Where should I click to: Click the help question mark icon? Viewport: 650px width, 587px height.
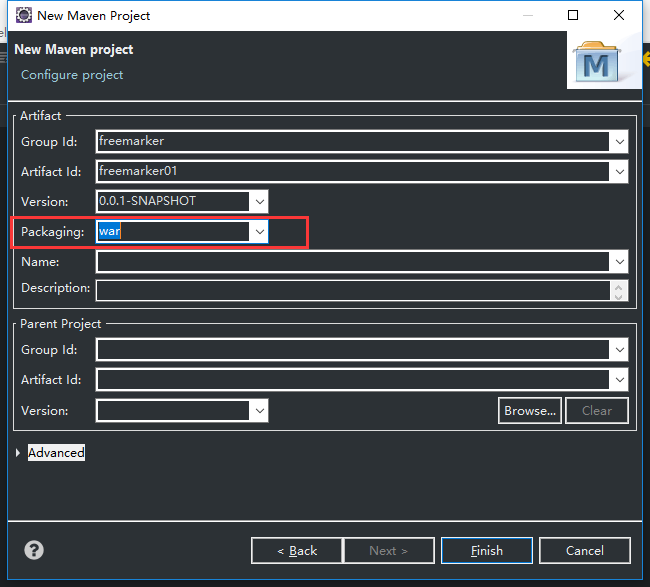[x=34, y=550]
